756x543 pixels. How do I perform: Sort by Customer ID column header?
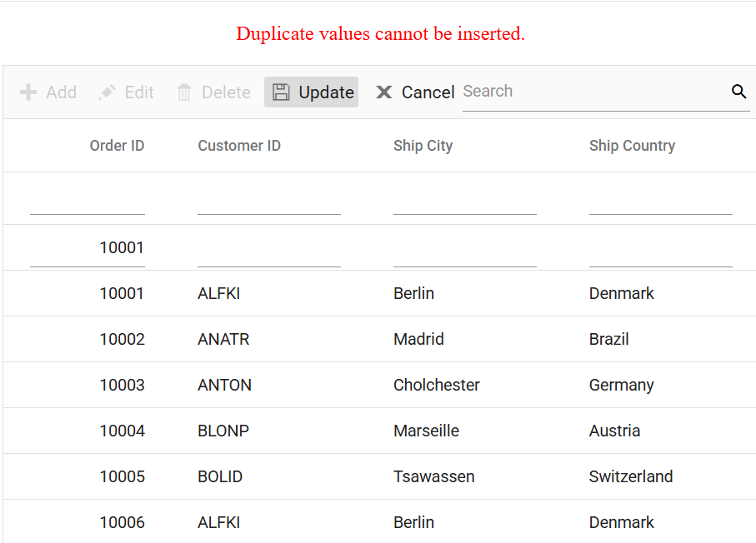(x=239, y=146)
